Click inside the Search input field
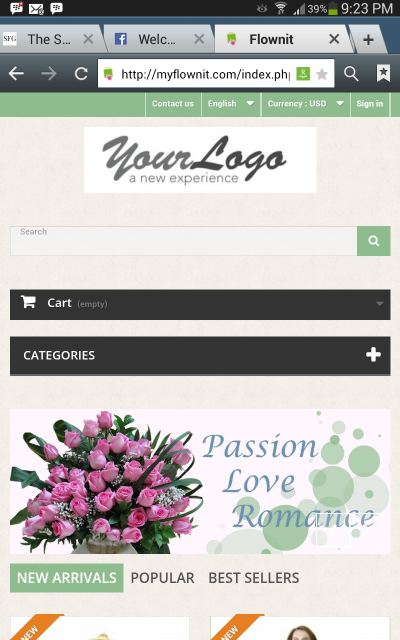 point(184,241)
